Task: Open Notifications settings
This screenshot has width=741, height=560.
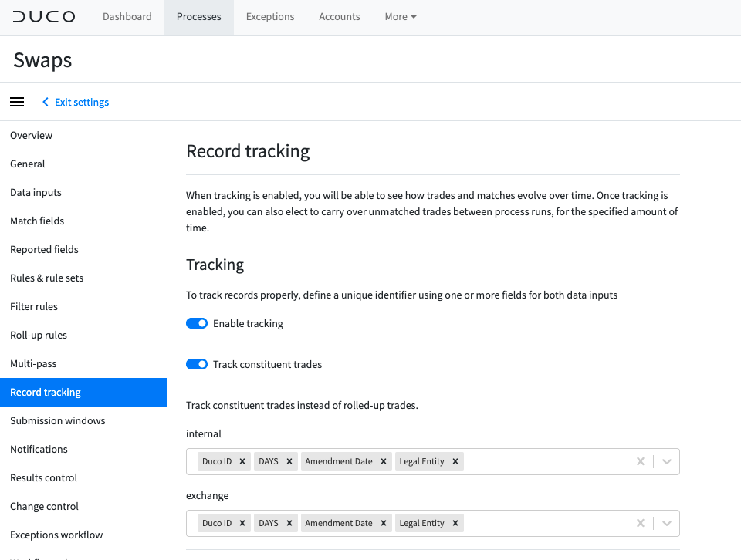Action: tap(83, 449)
